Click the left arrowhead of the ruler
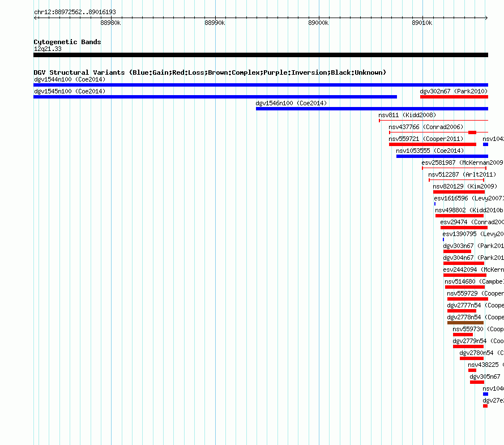 point(35,18)
